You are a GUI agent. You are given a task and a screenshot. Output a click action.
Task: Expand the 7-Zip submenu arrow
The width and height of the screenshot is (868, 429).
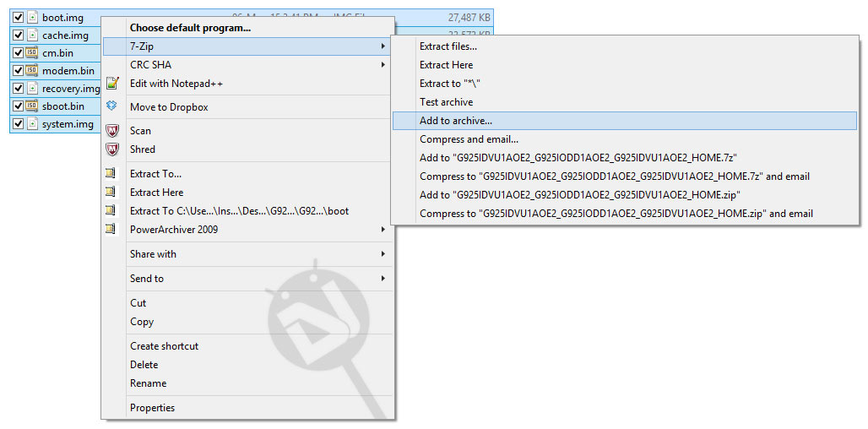click(x=382, y=46)
